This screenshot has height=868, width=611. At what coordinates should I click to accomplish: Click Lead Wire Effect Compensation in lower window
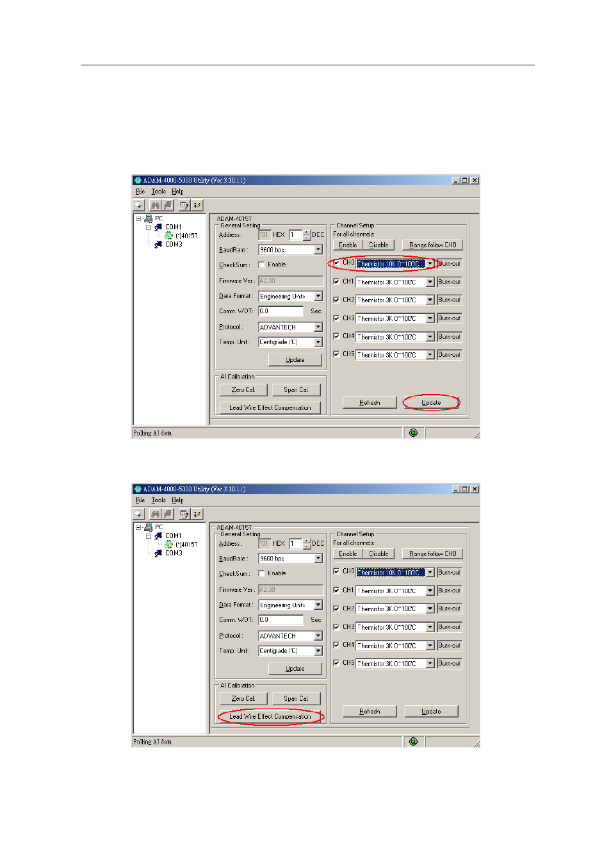[270, 716]
